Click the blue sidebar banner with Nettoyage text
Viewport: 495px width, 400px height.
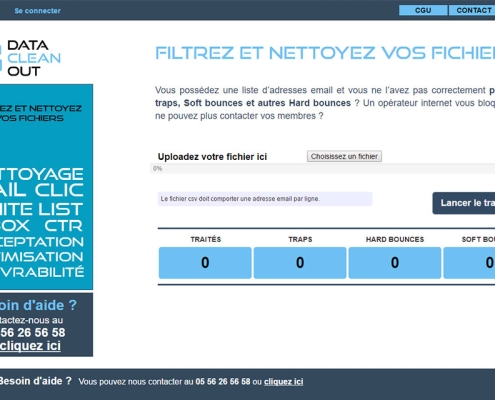[46, 187]
